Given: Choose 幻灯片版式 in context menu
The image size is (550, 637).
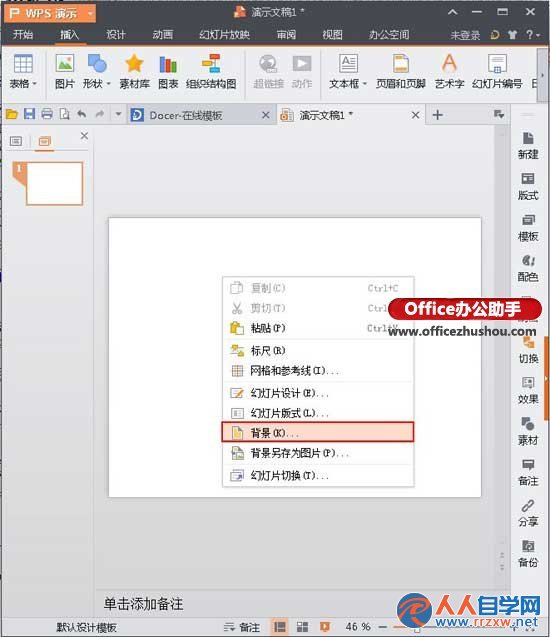Looking at the screenshot, I should click(318, 413).
